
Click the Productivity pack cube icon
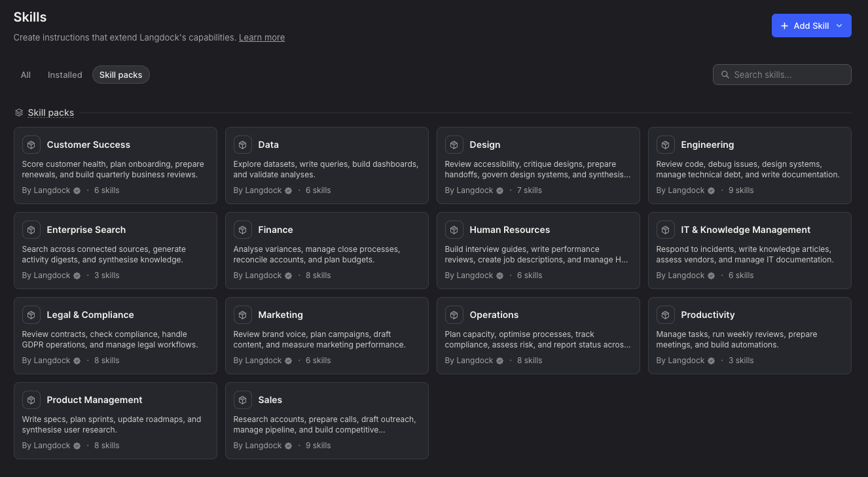point(666,315)
